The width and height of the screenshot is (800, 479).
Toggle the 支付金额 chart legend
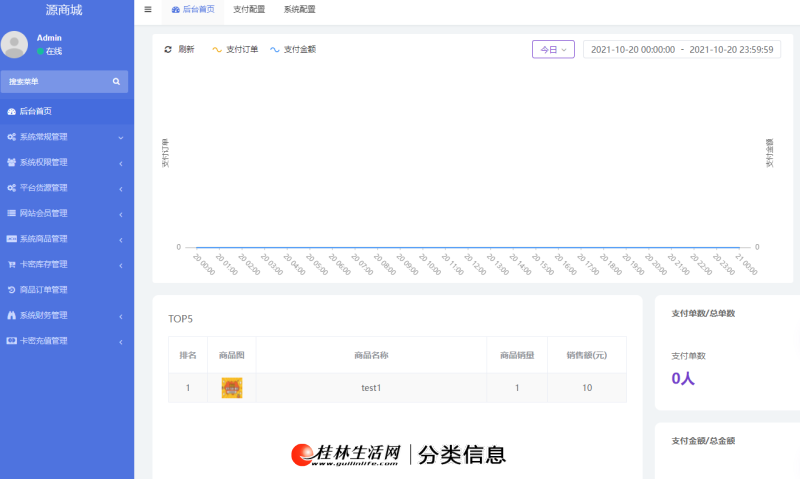(293, 49)
